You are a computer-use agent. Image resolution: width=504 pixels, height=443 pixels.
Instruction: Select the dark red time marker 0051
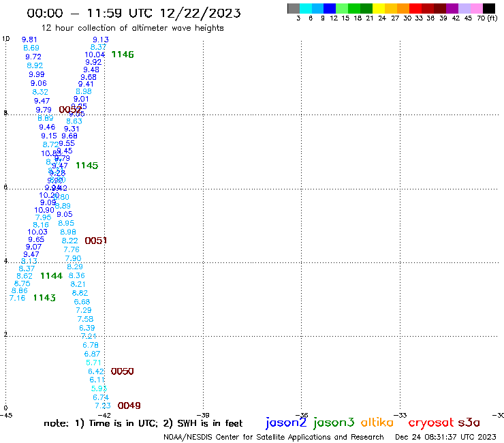pyautogui.click(x=96, y=241)
